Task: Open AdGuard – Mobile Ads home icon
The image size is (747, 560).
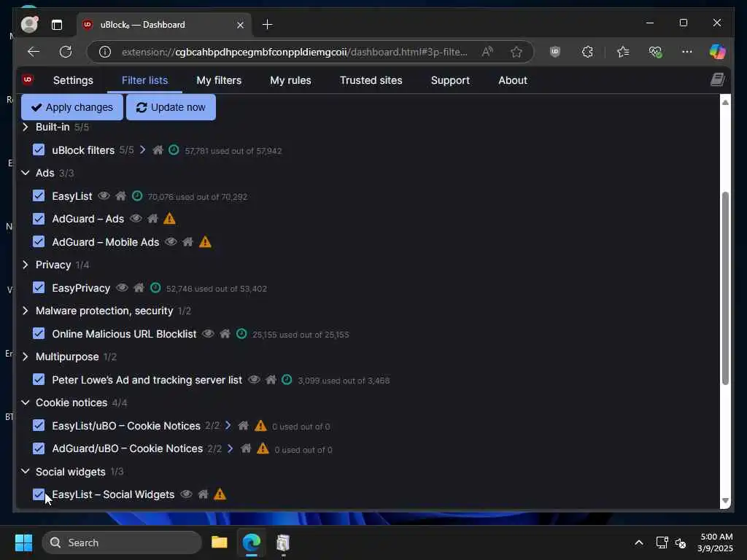Action: click(187, 241)
